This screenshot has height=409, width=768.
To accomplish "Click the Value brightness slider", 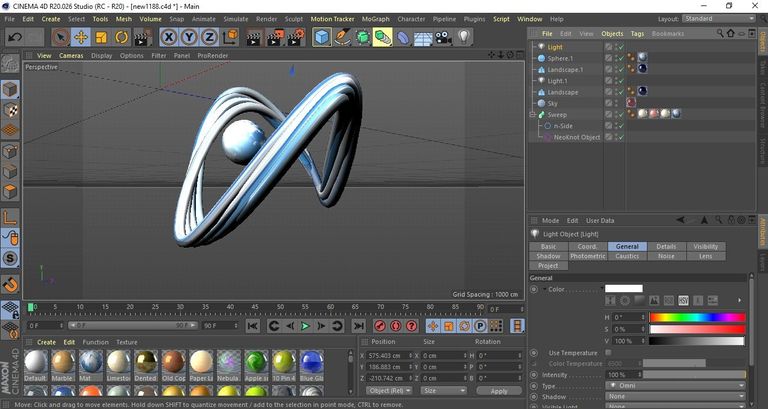I will click(697, 341).
